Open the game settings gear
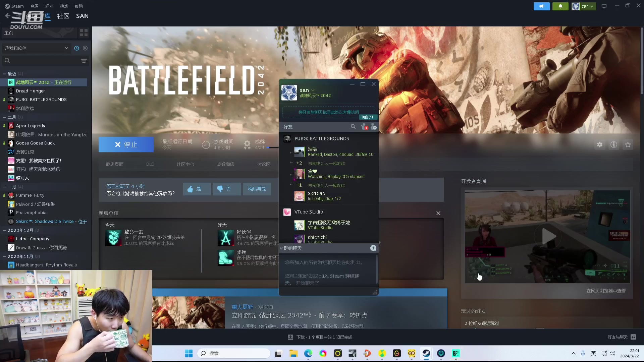Viewport: 644px width, 362px height. point(600,144)
